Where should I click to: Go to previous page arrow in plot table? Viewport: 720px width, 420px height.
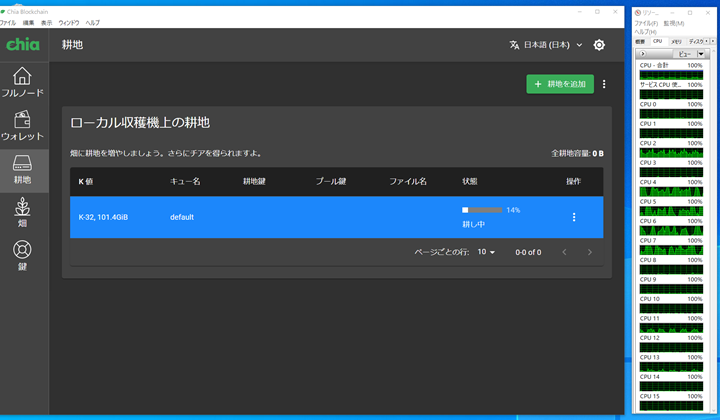(564, 252)
